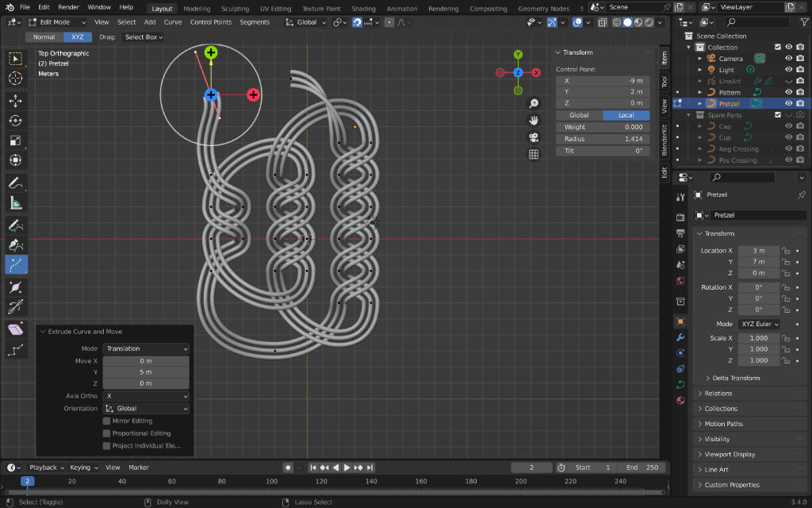The width and height of the screenshot is (812, 508).
Task: Select the Move tool in left toolbar
Action: pyautogui.click(x=15, y=100)
